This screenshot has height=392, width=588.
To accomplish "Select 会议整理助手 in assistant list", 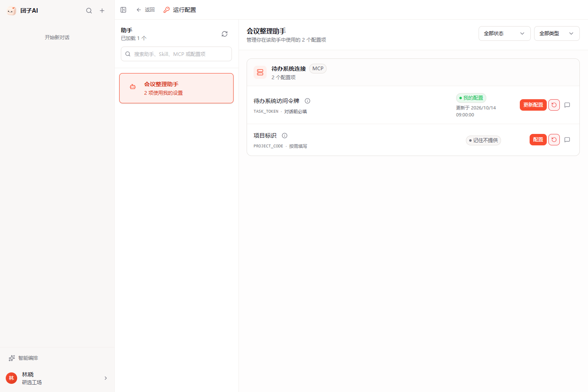I will tap(176, 88).
